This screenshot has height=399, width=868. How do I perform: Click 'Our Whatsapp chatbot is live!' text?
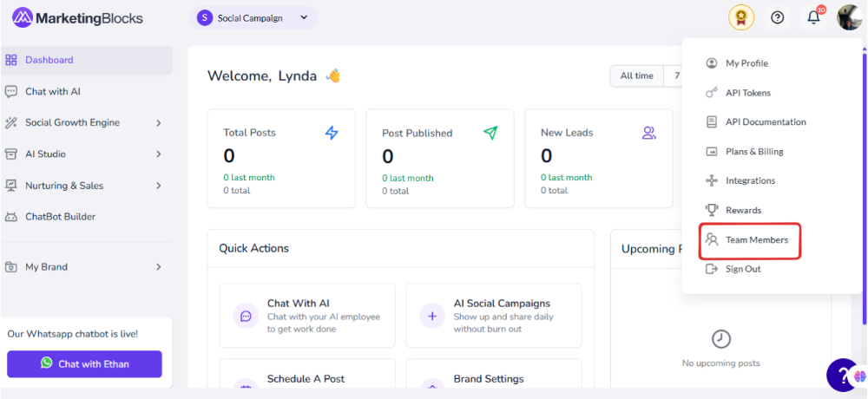[73, 334]
